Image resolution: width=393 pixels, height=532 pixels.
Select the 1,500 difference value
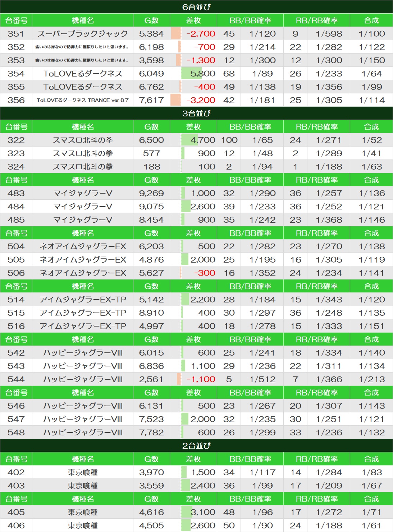(x=203, y=472)
